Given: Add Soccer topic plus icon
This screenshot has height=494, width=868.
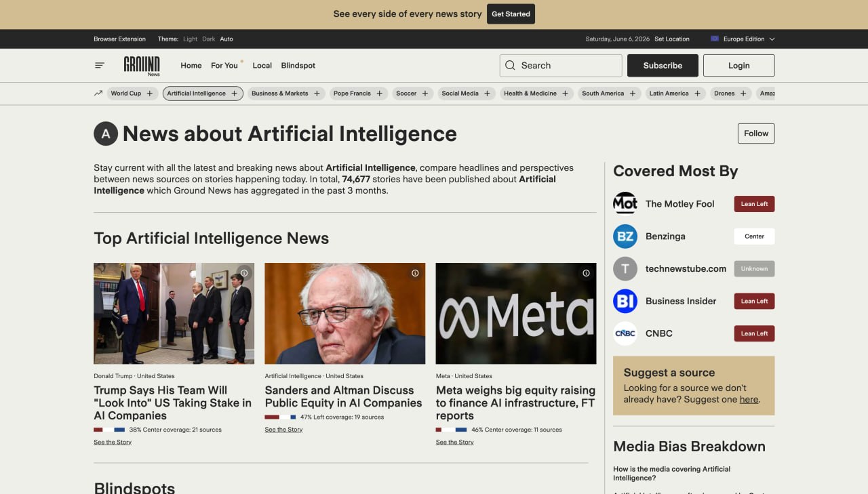Looking at the screenshot, I should pyautogui.click(x=425, y=94).
